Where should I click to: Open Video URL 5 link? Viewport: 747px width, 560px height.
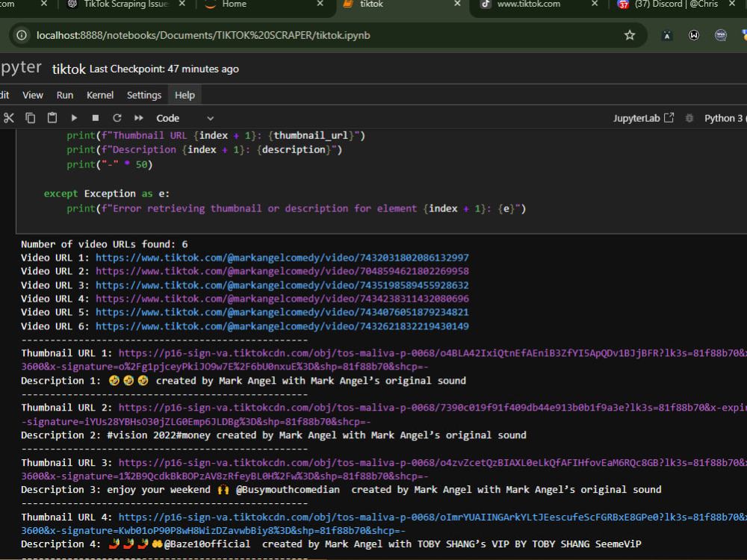click(282, 312)
